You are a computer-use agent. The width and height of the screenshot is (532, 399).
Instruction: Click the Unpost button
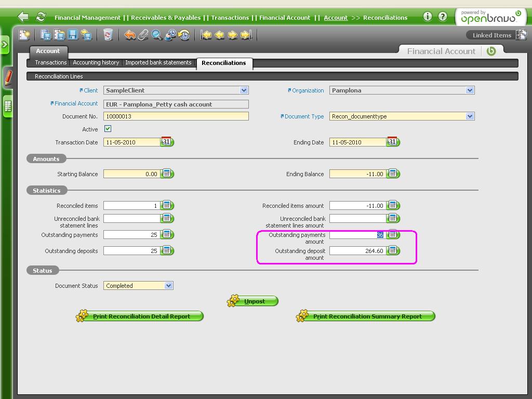point(254,301)
